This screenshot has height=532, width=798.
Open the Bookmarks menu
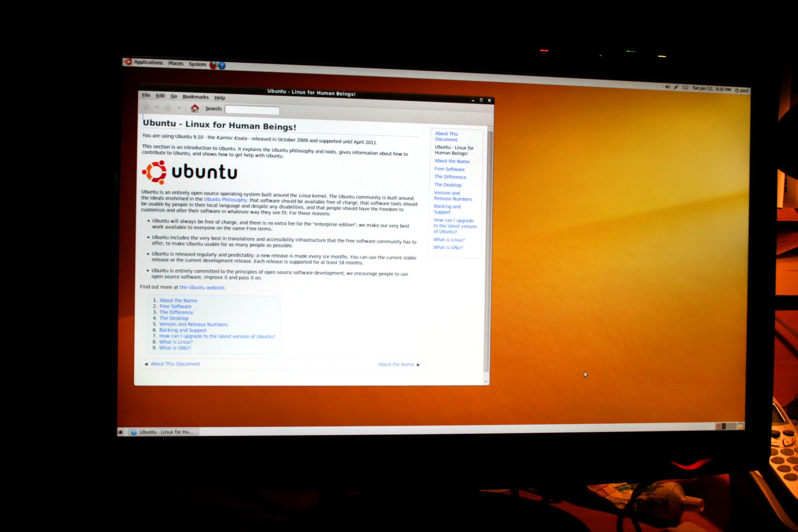[195, 97]
